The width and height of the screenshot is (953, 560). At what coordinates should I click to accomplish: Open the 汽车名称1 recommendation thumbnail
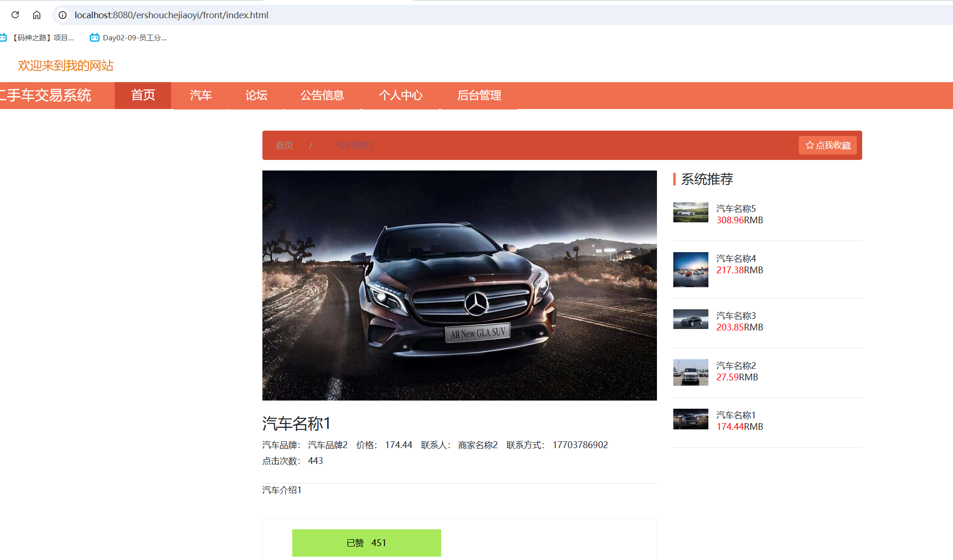coord(691,419)
